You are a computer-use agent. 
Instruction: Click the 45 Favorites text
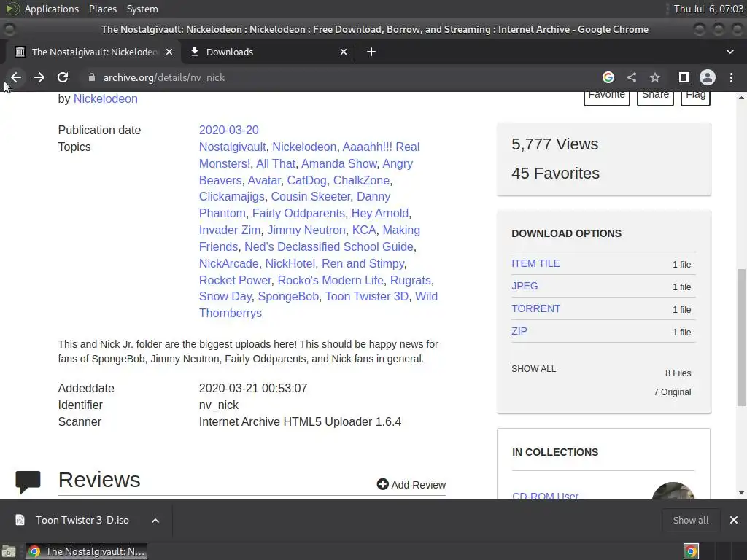[x=555, y=174]
